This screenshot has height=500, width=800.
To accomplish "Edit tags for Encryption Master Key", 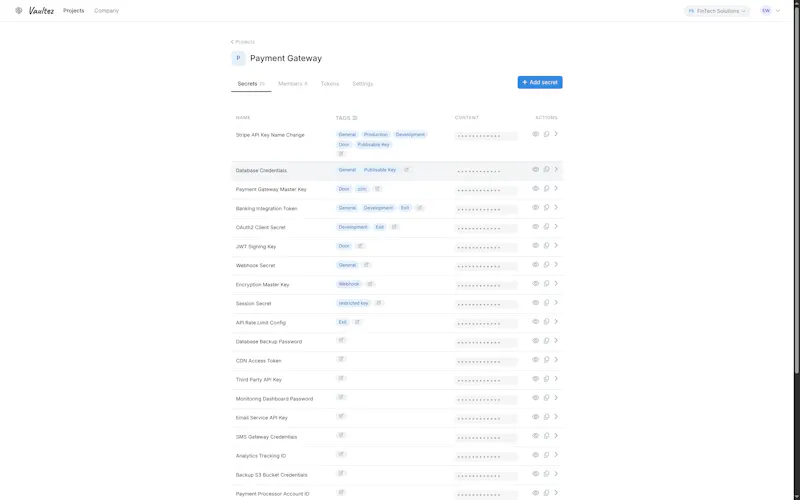I will (370, 284).
